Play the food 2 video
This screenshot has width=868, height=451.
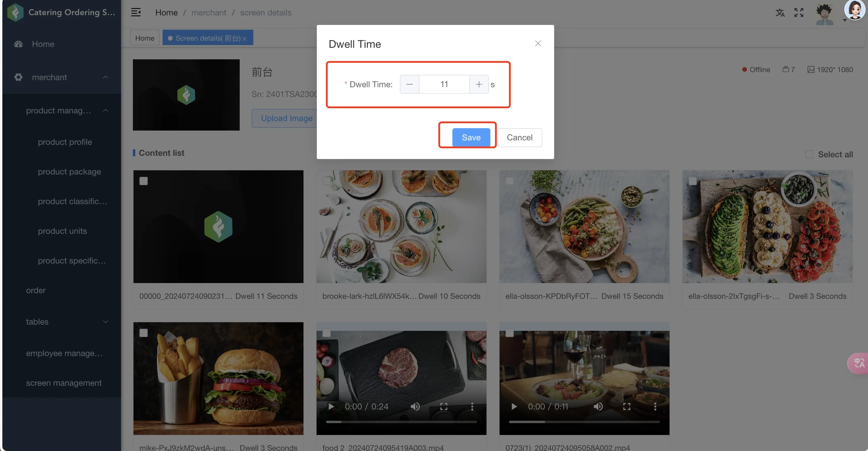coord(331,406)
